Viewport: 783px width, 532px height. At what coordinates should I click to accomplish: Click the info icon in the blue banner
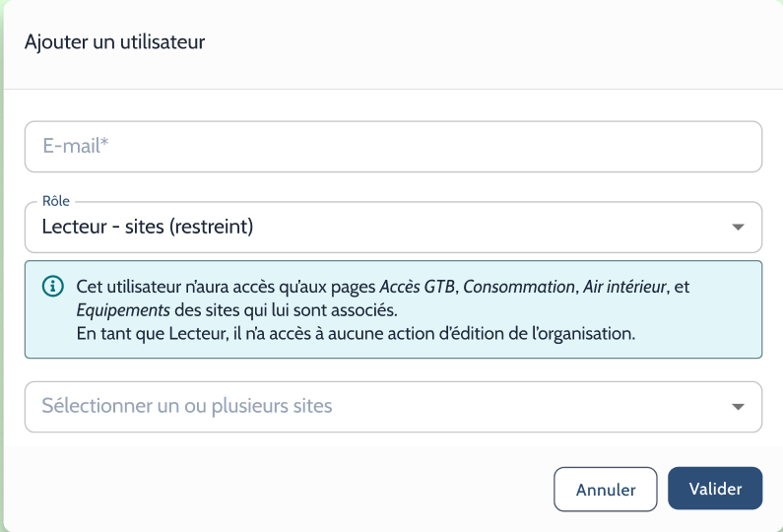pos(53,287)
